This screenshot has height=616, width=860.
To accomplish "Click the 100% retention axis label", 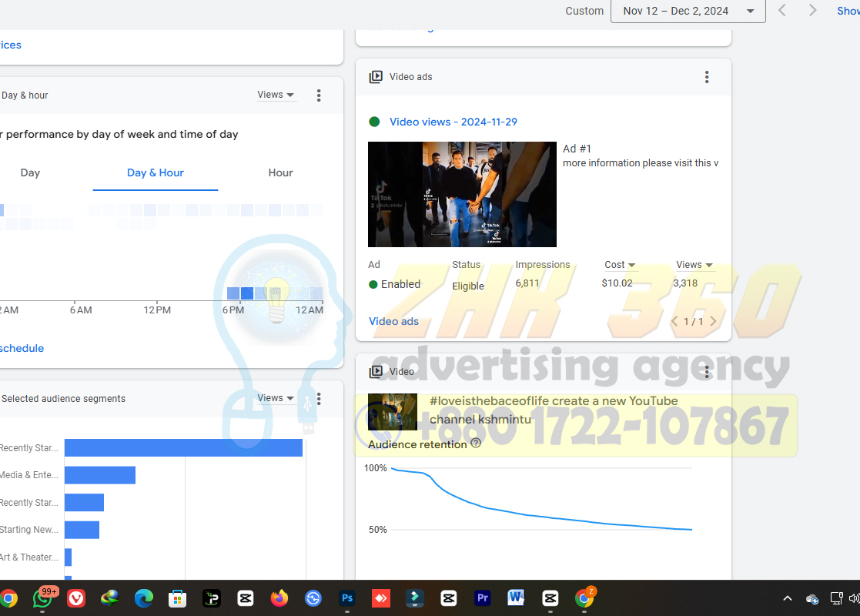I will (x=375, y=468).
